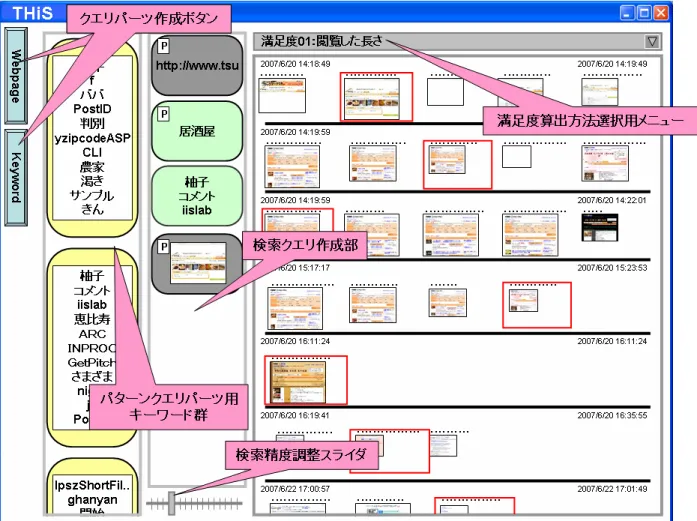Adjust the search precision slider handle

click(172, 503)
